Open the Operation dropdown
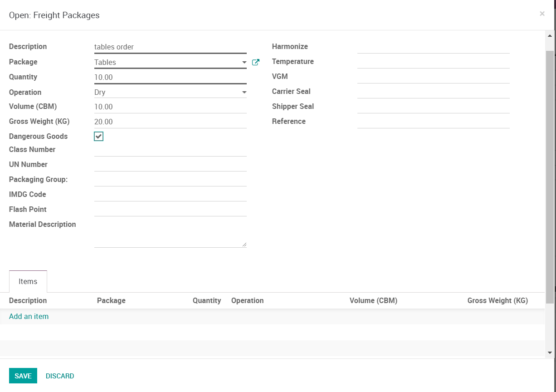 click(x=170, y=92)
